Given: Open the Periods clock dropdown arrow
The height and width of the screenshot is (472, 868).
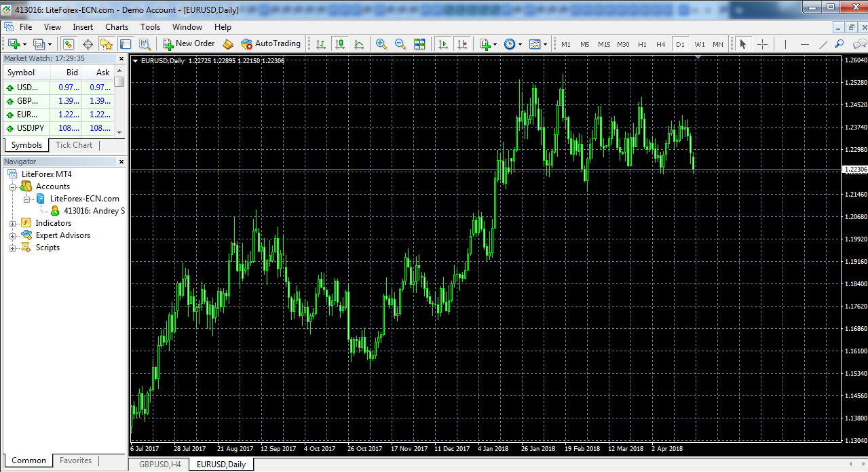Looking at the screenshot, I should click(x=520, y=44).
